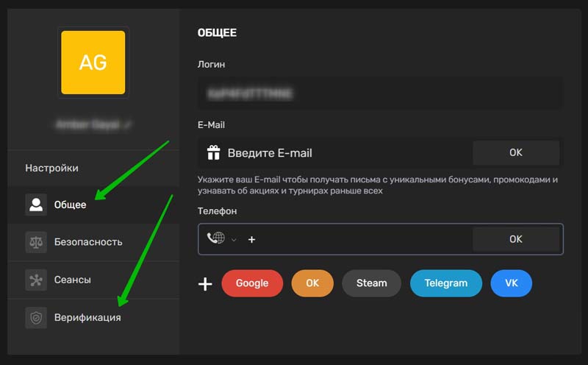588x365 pixels.
Task: Open the Общее settings section
Action: pos(71,205)
